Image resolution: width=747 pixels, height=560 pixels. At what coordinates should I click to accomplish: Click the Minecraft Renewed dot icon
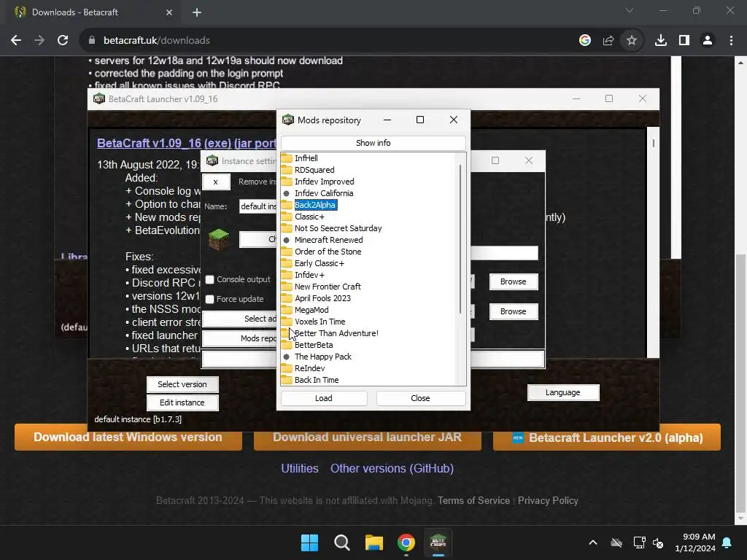(286, 240)
